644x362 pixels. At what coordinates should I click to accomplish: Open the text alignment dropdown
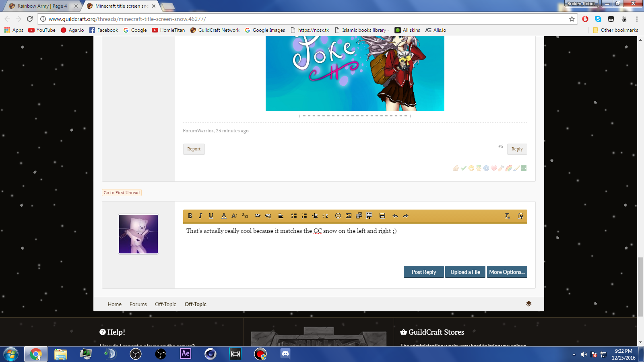coord(281,216)
